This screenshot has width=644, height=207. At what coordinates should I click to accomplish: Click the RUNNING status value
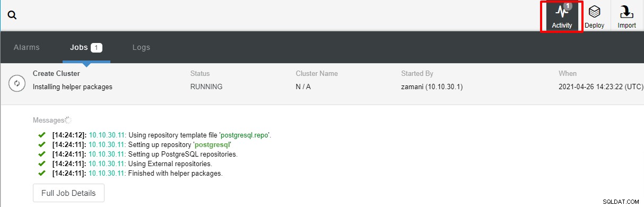206,87
